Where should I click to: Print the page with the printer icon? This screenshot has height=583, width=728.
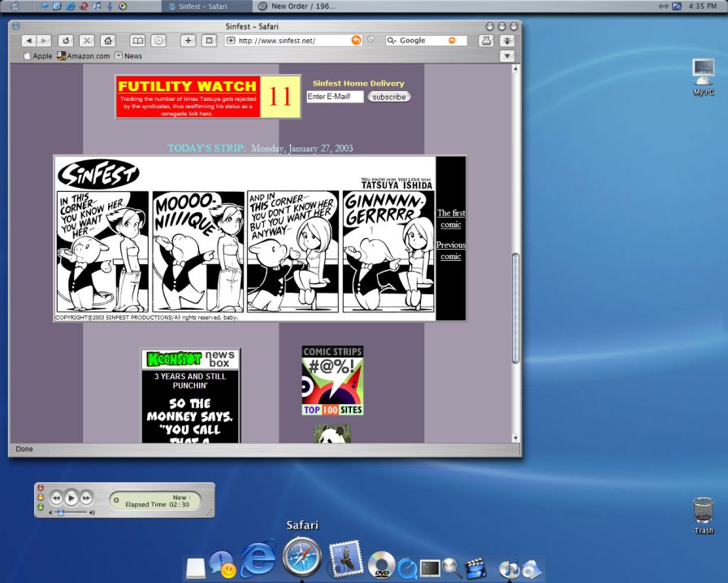pos(486,41)
